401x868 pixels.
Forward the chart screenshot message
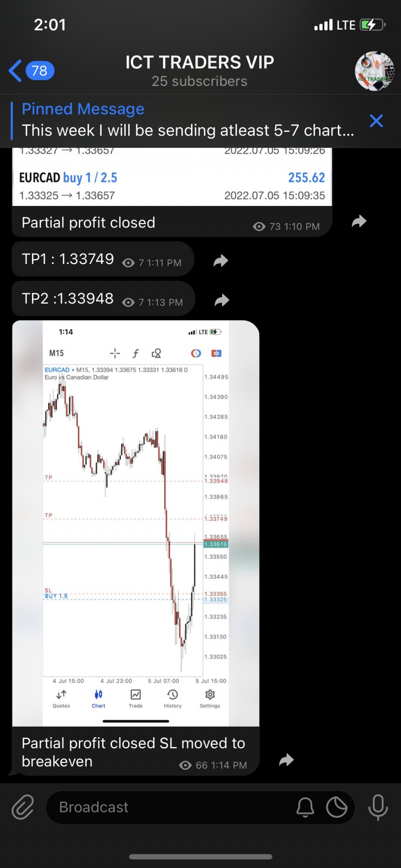pyautogui.click(x=286, y=760)
